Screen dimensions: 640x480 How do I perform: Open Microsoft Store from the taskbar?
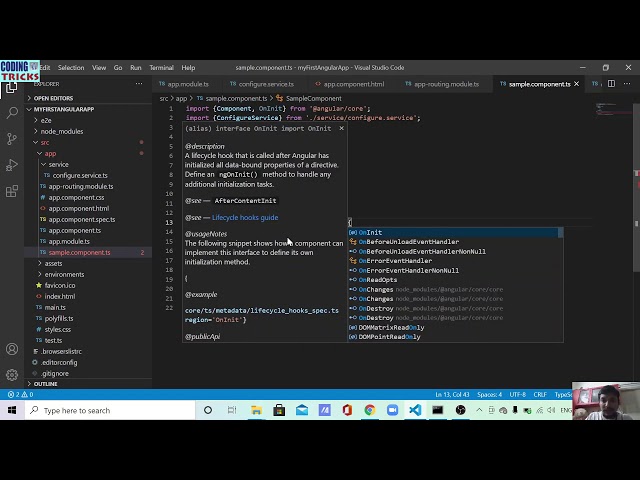(x=279, y=410)
